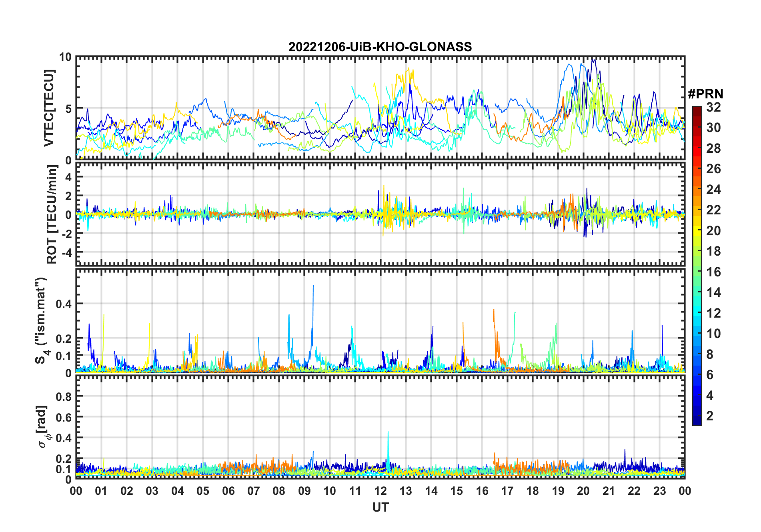Click x-axis tick label 19

coord(558,491)
